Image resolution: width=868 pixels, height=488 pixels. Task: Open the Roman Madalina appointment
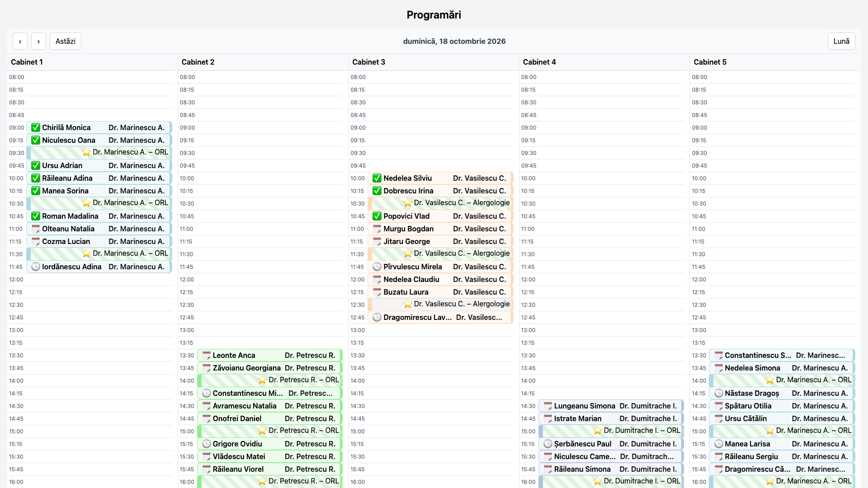(x=99, y=216)
